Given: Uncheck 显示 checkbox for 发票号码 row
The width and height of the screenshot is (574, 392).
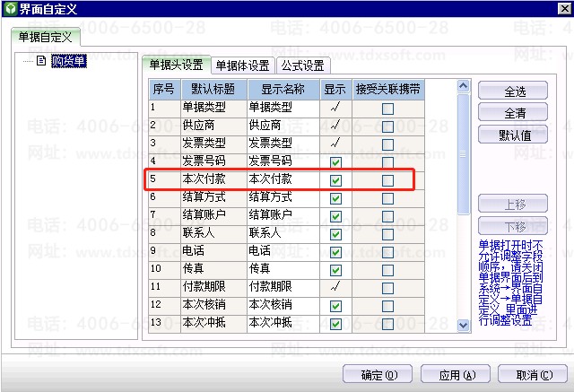Looking at the screenshot, I should (x=335, y=162).
